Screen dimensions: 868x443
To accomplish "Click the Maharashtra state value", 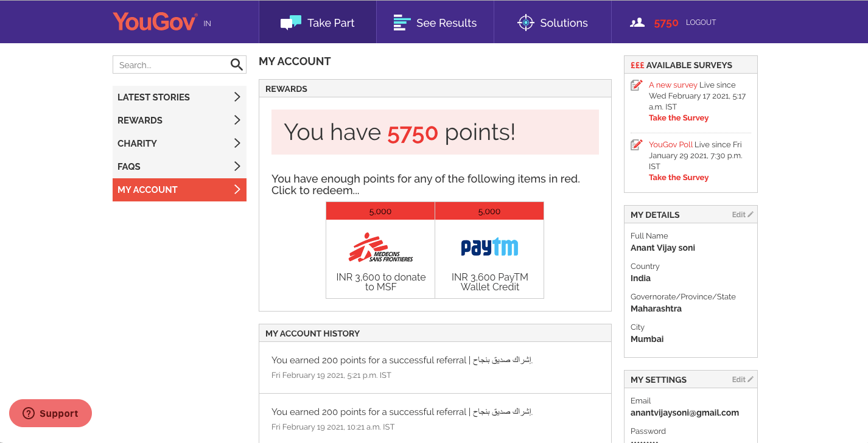I will point(656,309).
